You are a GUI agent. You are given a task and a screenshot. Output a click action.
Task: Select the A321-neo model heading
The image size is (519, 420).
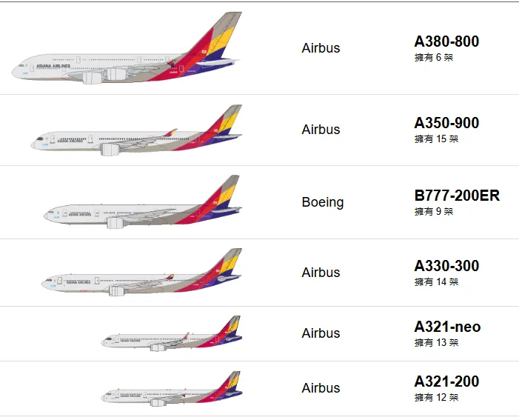coord(447,327)
